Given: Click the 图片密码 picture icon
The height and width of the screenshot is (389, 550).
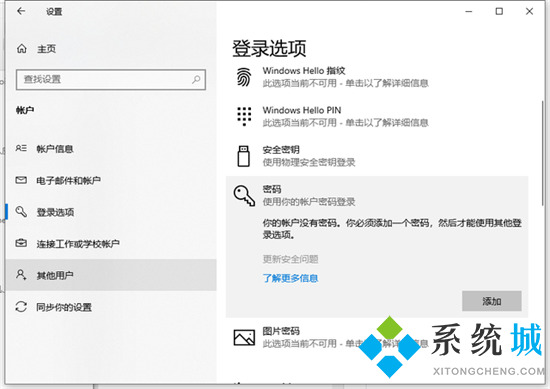Looking at the screenshot, I should click(x=244, y=337).
